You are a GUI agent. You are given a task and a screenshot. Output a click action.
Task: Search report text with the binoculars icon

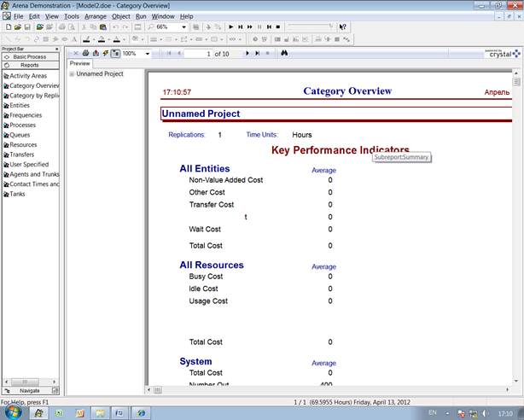pos(284,53)
